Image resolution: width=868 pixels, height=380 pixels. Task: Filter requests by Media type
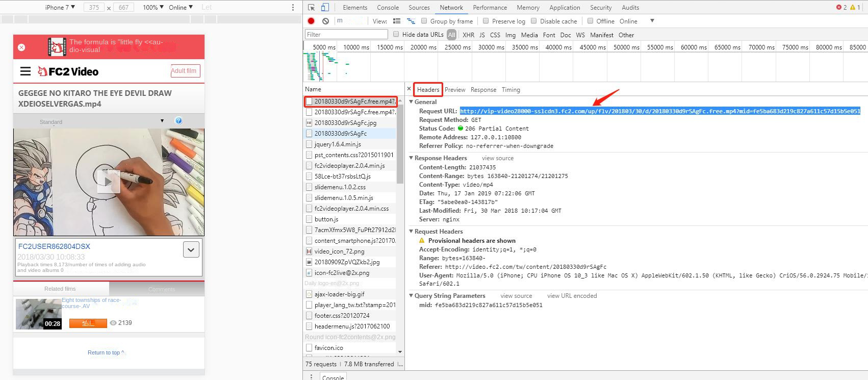(x=529, y=35)
